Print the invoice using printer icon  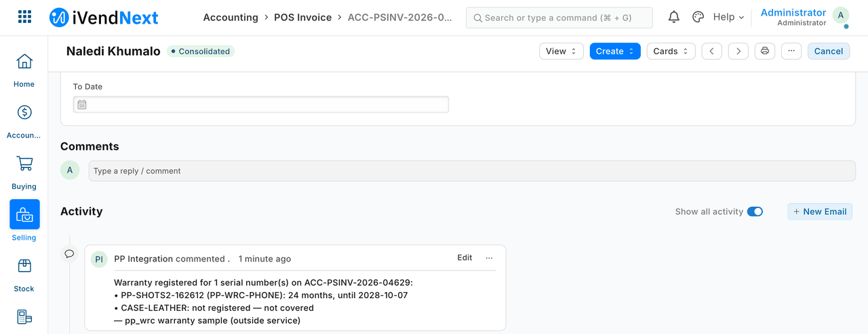(765, 51)
